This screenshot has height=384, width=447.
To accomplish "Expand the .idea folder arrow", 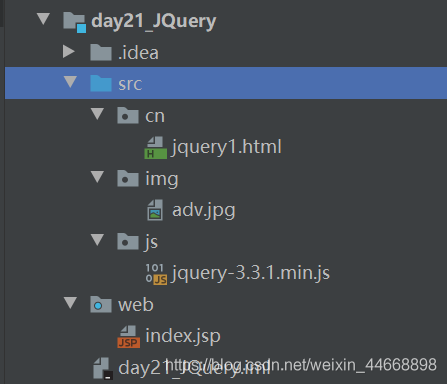I will [x=69, y=51].
